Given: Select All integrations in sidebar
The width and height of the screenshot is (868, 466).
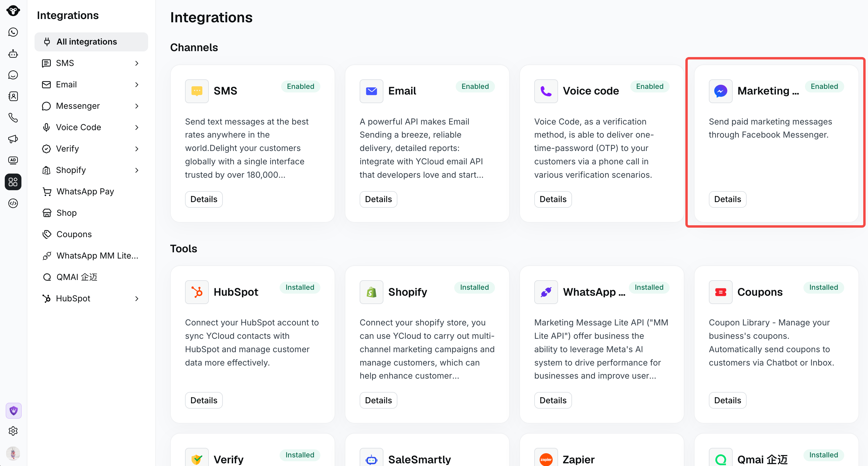Looking at the screenshot, I should point(91,42).
